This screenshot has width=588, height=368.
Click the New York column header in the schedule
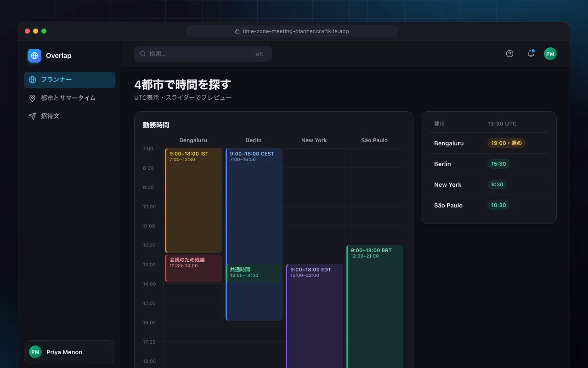pyautogui.click(x=314, y=140)
